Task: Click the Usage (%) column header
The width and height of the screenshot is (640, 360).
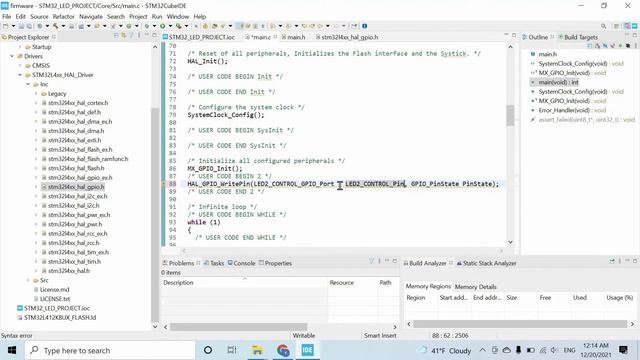Action: click(x=619, y=298)
